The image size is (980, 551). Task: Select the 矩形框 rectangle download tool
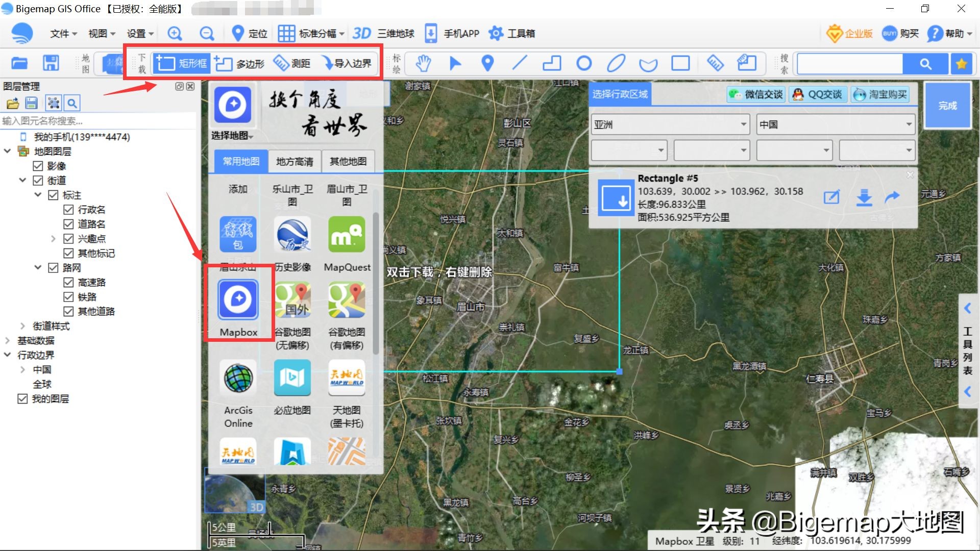(x=182, y=63)
